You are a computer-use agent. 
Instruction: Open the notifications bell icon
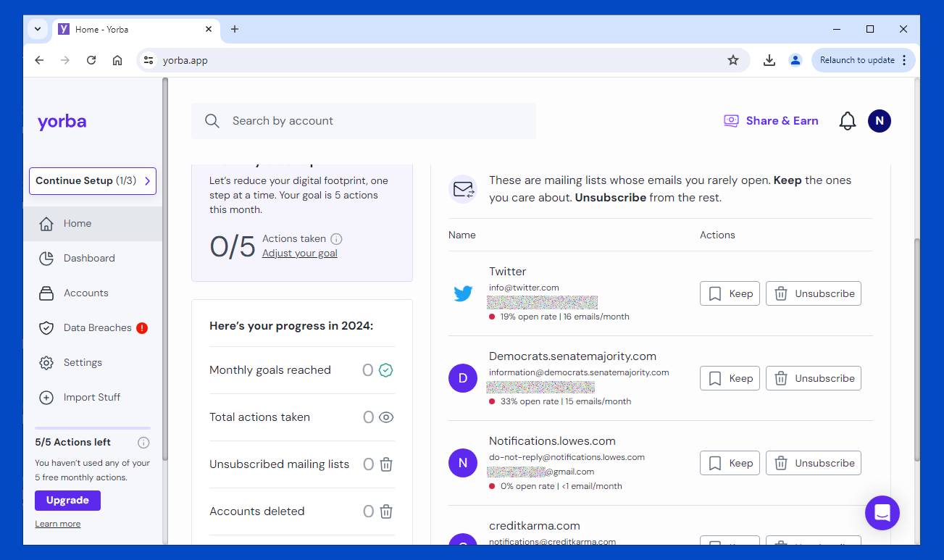(x=847, y=121)
